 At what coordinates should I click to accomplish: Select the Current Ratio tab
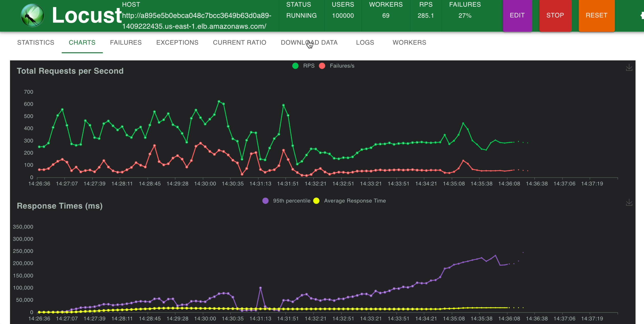(x=240, y=42)
